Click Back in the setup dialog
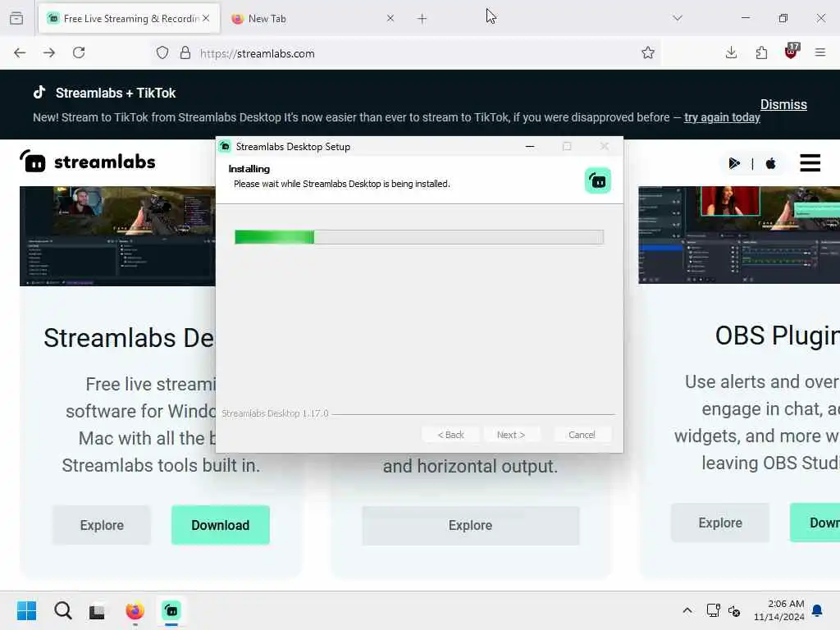The width and height of the screenshot is (840, 630). [x=450, y=435]
